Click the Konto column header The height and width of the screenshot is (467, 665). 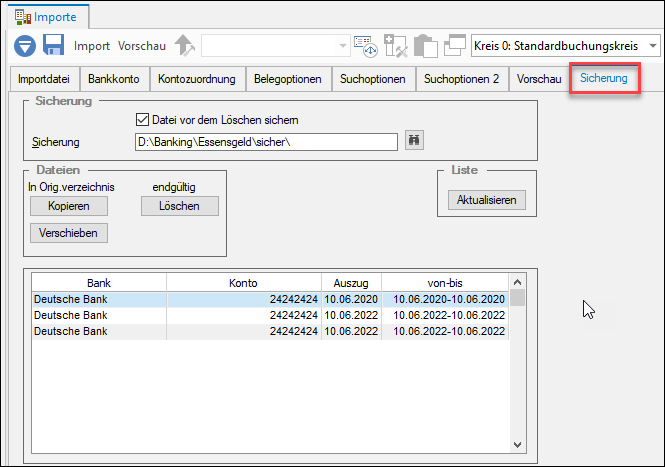click(243, 283)
